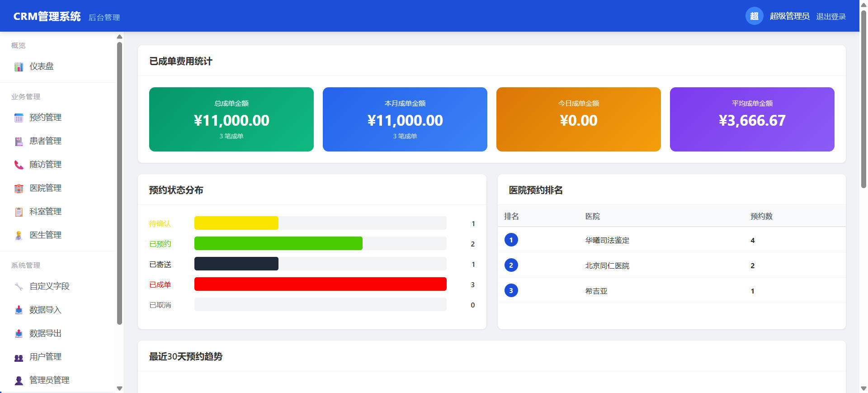Image resolution: width=868 pixels, height=393 pixels.
Task: Click the wrench icon for 自定义字段
Action: (x=19, y=287)
